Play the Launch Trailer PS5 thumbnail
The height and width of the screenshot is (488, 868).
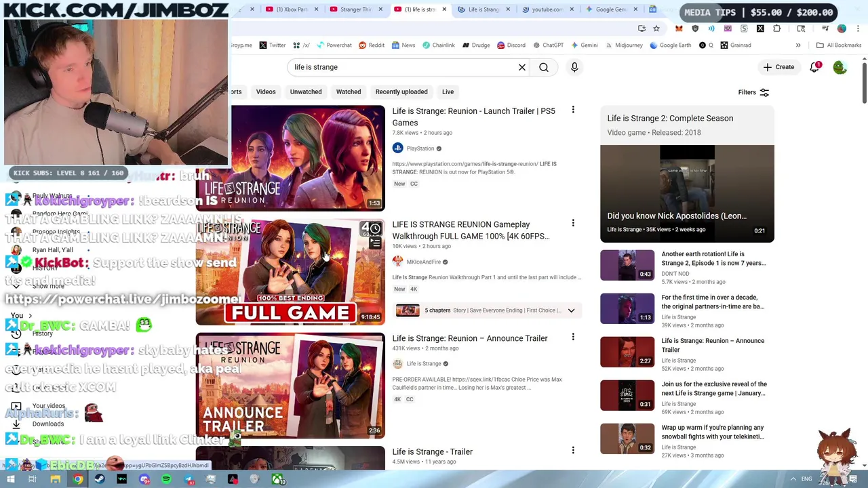pyautogui.click(x=290, y=157)
